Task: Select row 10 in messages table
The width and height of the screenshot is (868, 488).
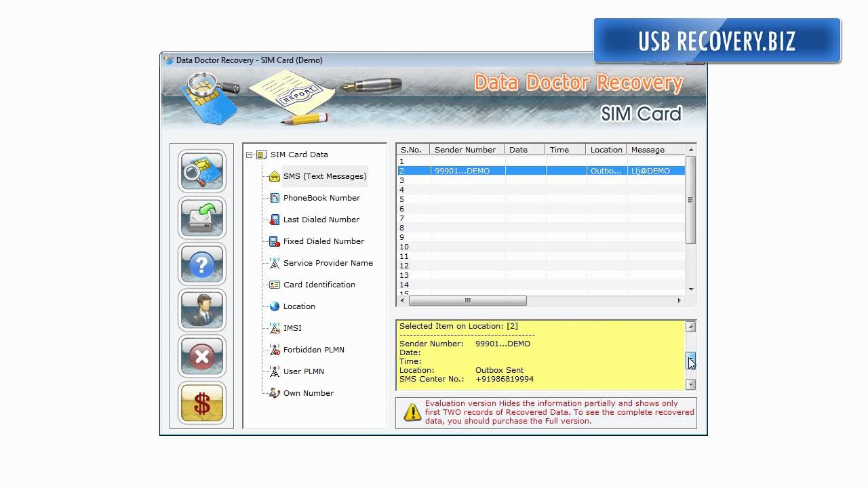Action: point(541,247)
